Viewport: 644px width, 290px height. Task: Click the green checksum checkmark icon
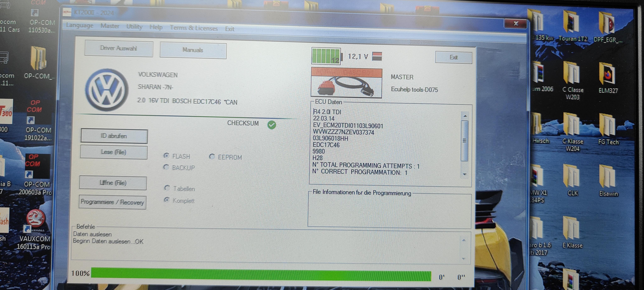click(272, 125)
